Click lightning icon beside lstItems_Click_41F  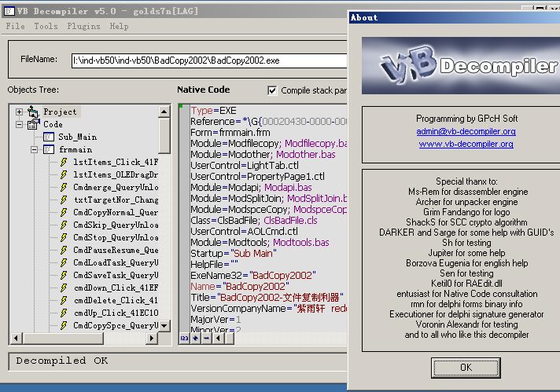tap(64, 163)
